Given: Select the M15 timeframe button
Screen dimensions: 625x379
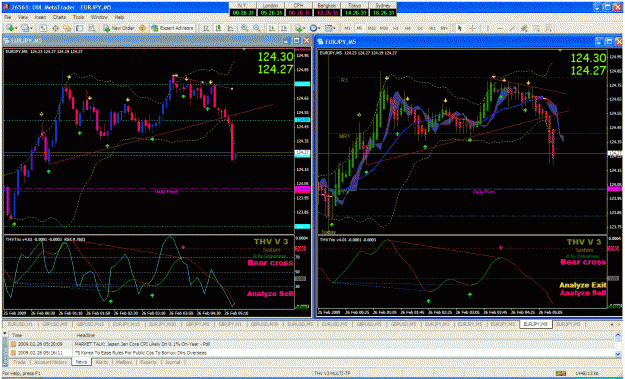Looking at the screenshot, I should [371, 28].
